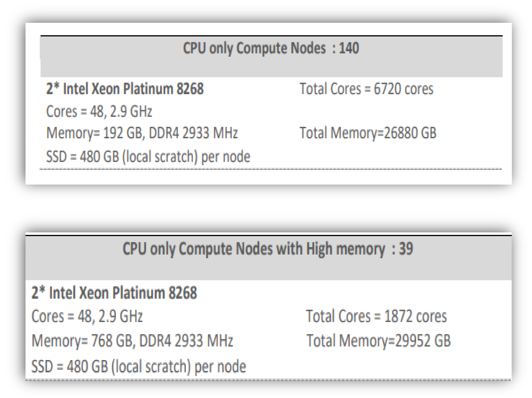Click the "Total Cores = 6720 cores" text
Image resolution: width=532 pixels, height=398 pixels.
click(x=366, y=89)
